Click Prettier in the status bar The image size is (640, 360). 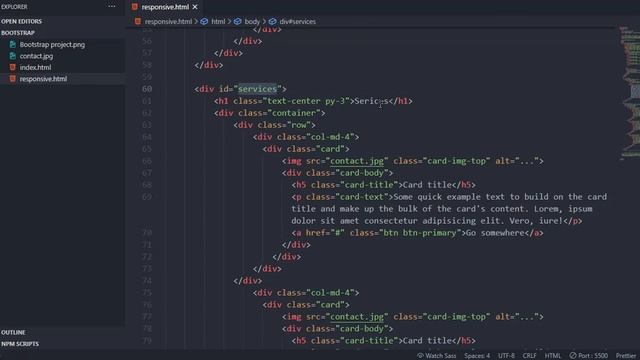pyautogui.click(x=626, y=356)
